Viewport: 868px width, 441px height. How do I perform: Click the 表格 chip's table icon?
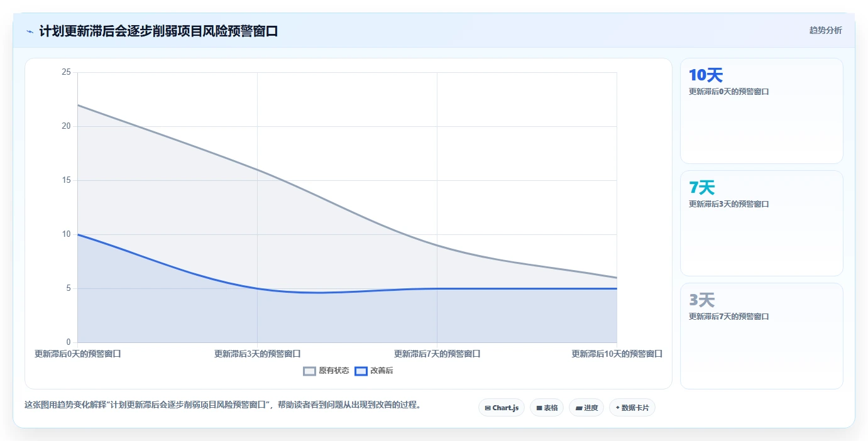[539, 408]
